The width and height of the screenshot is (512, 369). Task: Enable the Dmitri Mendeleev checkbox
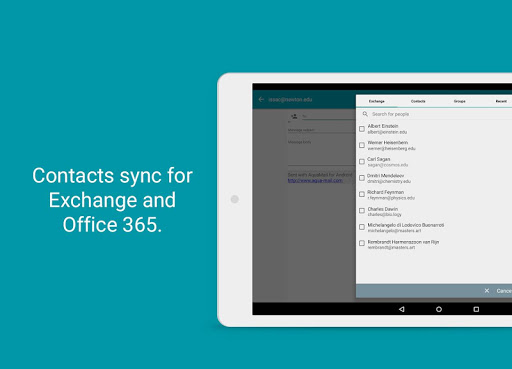362,178
